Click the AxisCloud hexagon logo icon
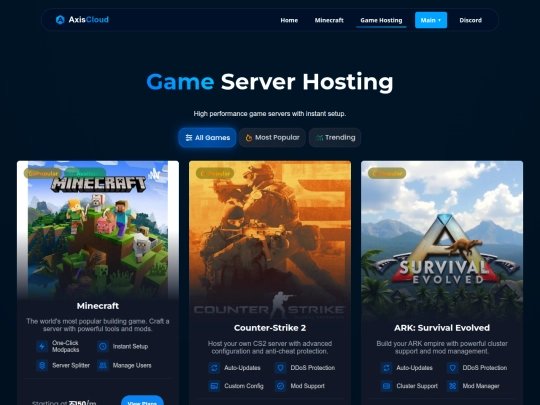540x405 pixels. tap(60, 20)
